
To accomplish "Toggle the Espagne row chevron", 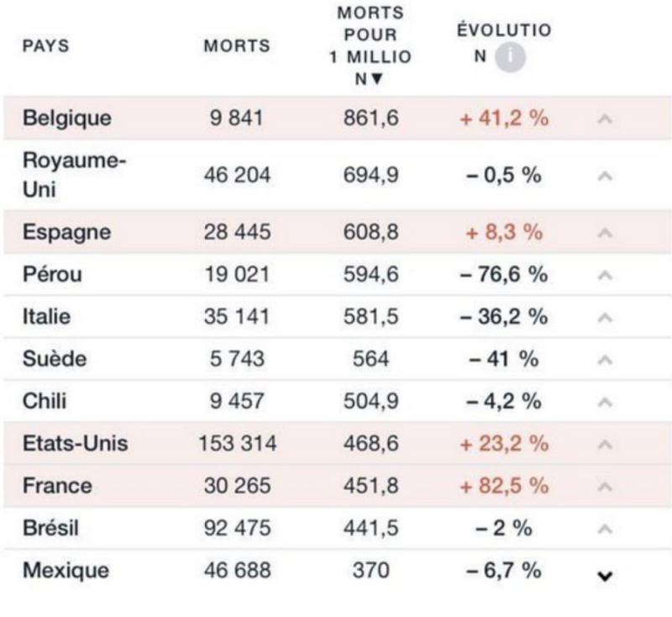I will 604,233.
